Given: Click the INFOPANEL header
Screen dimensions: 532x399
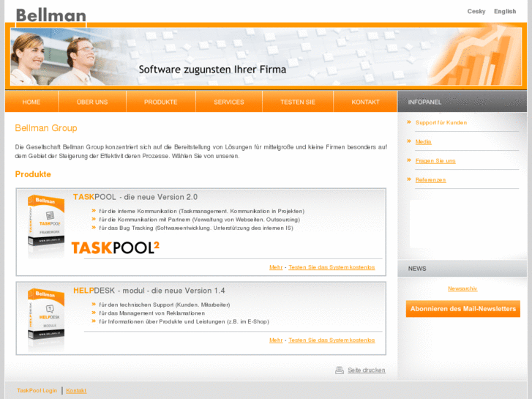Looking at the screenshot, I should (x=462, y=102).
